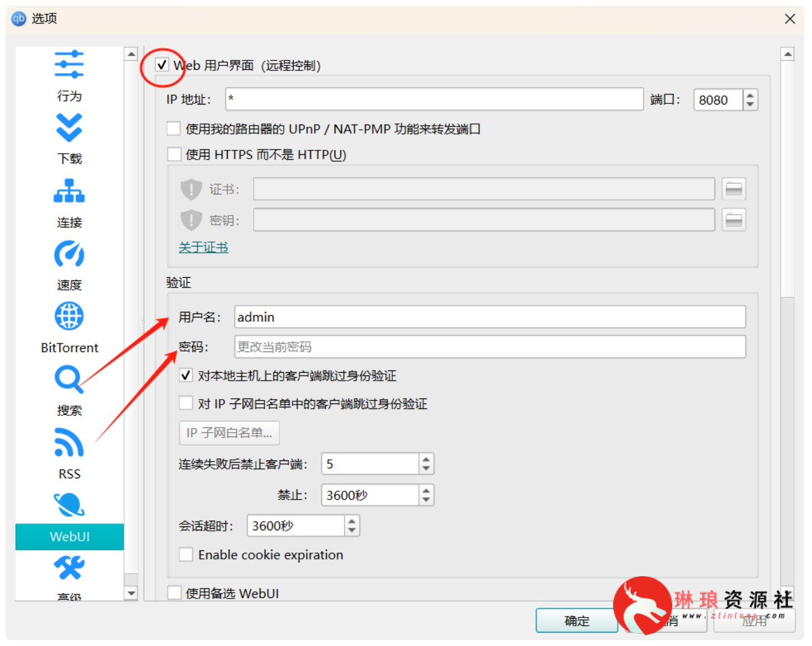The height and width of the screenshot is (646, 812).
Task: Enable 对 IP 子网白名单中的客户端跳过身份验证 checkbox
Action: (x=186, y=403)
